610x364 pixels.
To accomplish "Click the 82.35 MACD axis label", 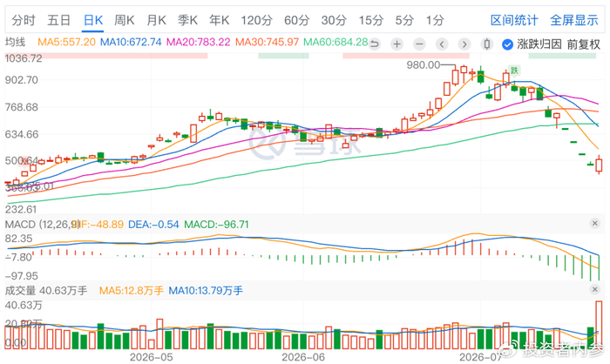I will [x=18, y=239].
